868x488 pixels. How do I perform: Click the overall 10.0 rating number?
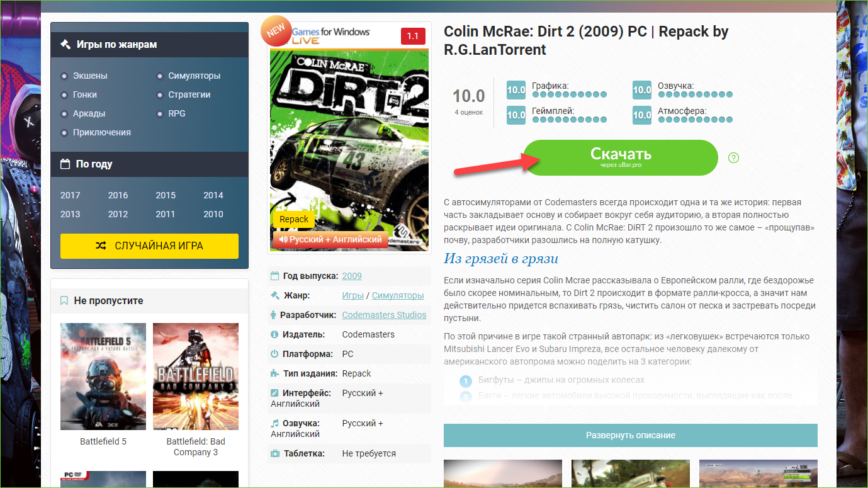click(x=469, y=96)
